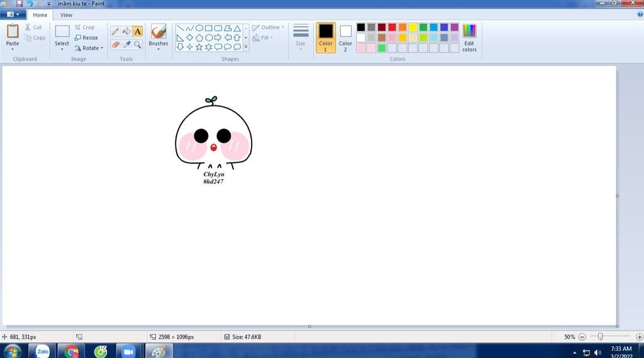
Task: Undo with the Quick Access arrow
Action: [29, 4]
